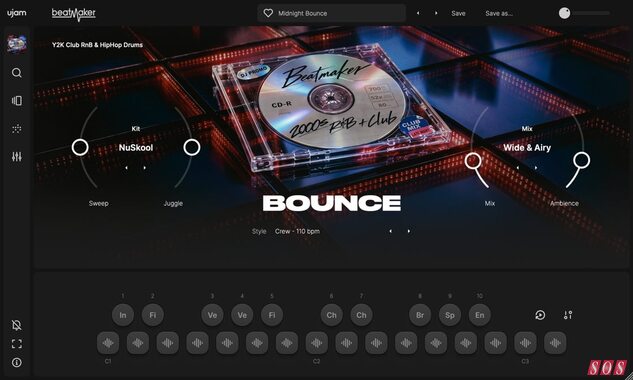The image size is (633, 380).
Task: Go to previous preset arrow in top bar
Action: pos(418,13)
